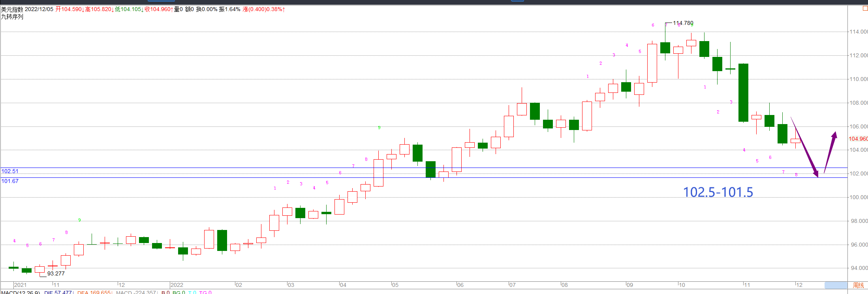This screenshot has width=868, height=294.
Task: Click the 114.780 high price label
Action: [683, 23]
